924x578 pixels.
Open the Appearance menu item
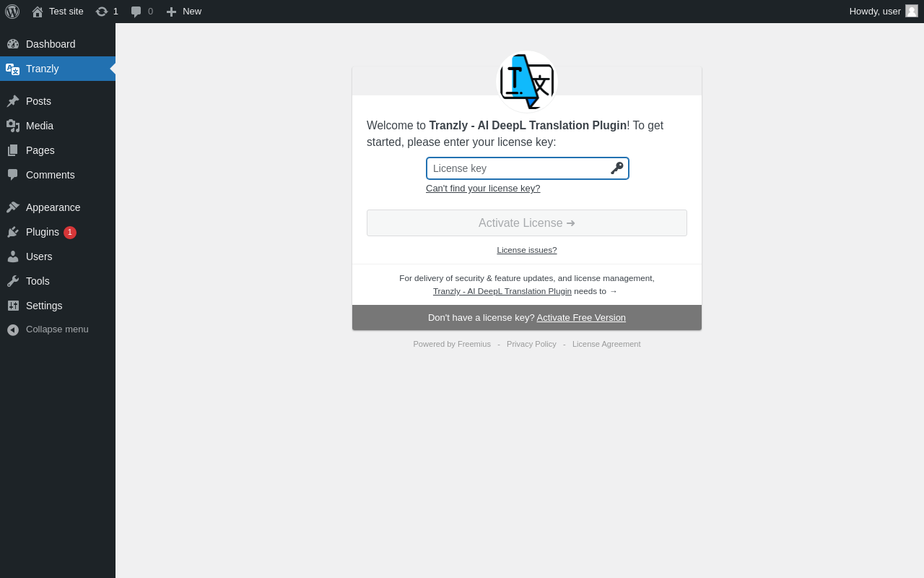click(58, 207)
